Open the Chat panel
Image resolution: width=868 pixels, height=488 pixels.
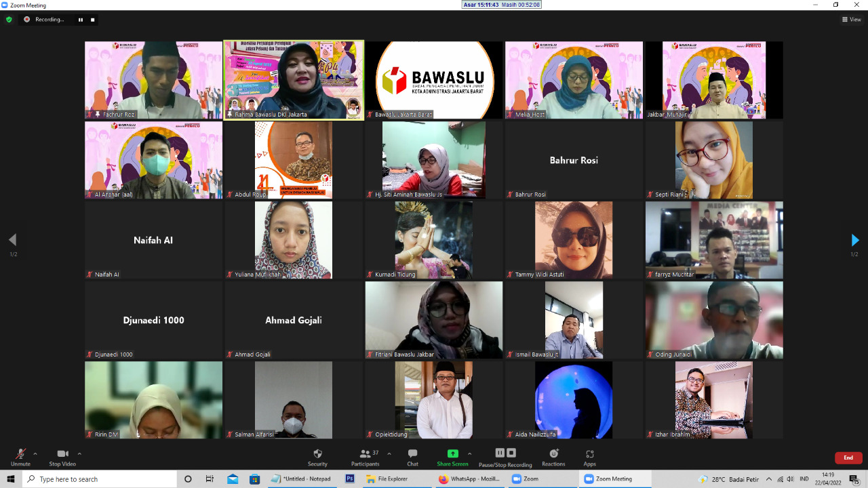(x=412, y=457)
